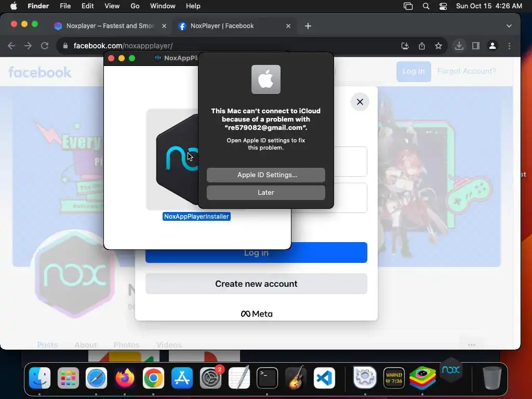Viewport: 532px width, 399px height.
Task: Open Spotlight search in menu bar
Action: 426,6
